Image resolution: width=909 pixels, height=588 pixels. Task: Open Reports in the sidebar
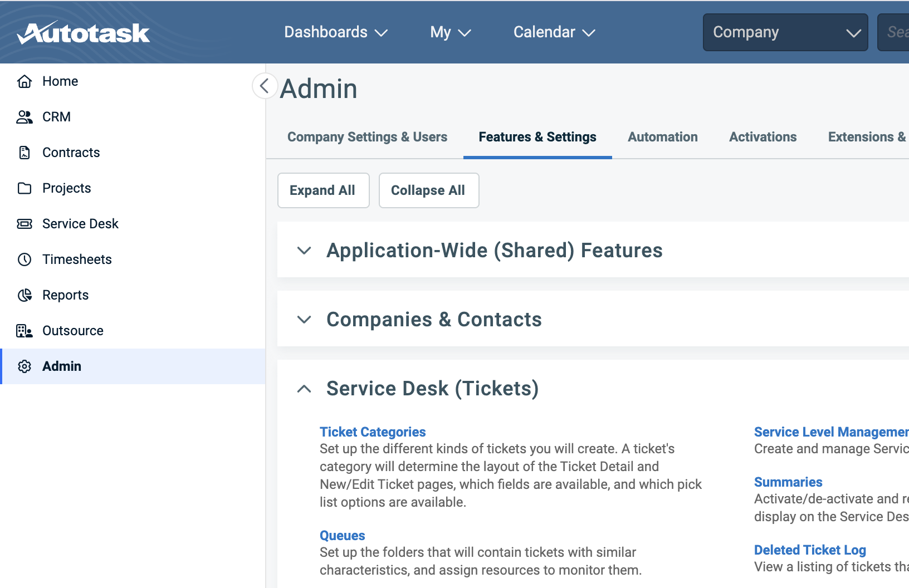pyautogui.click(x=133, y=295)
